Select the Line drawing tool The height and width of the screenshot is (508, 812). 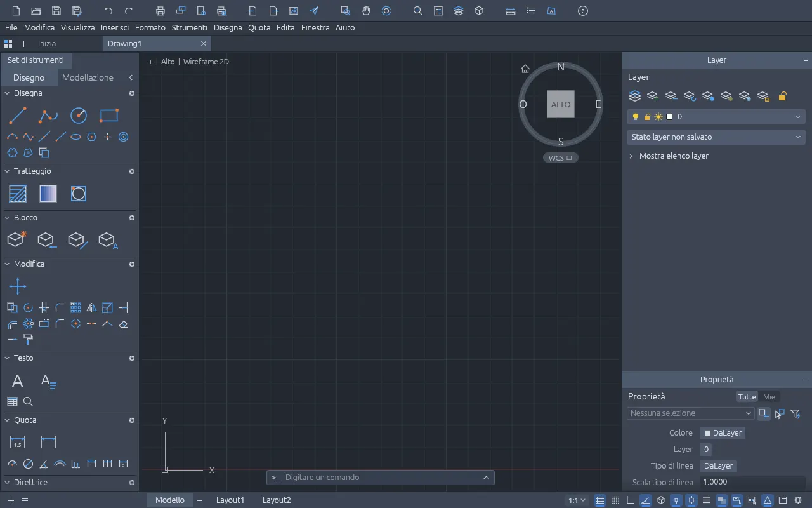point(18,116)
